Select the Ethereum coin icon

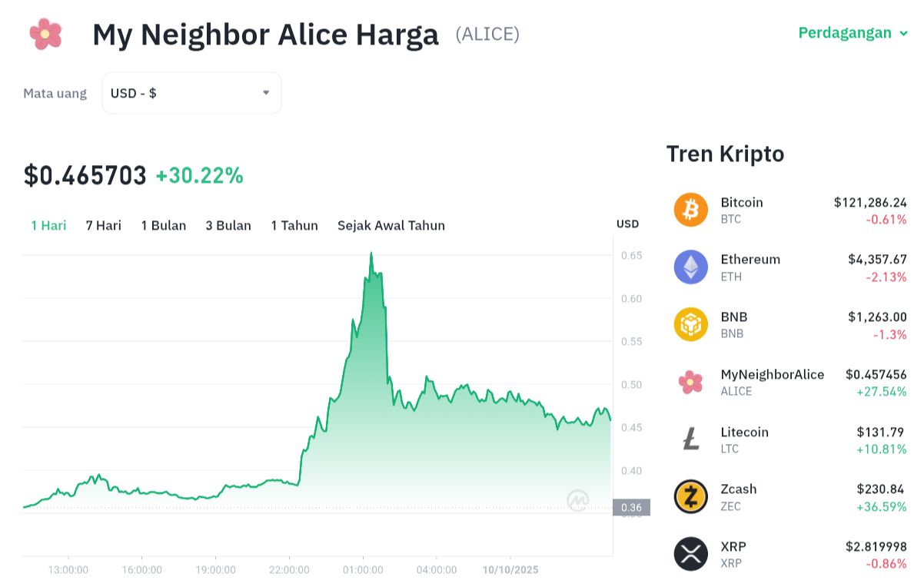coord(690,267)
